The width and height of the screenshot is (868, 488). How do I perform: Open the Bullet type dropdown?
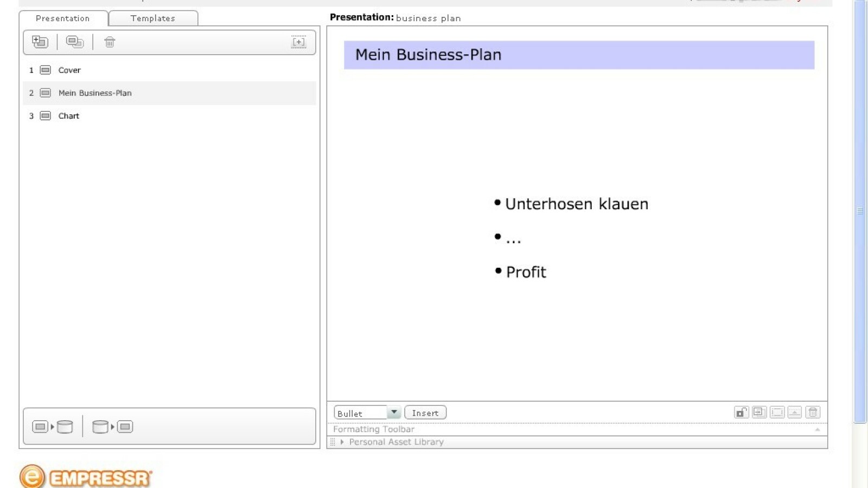394,413
